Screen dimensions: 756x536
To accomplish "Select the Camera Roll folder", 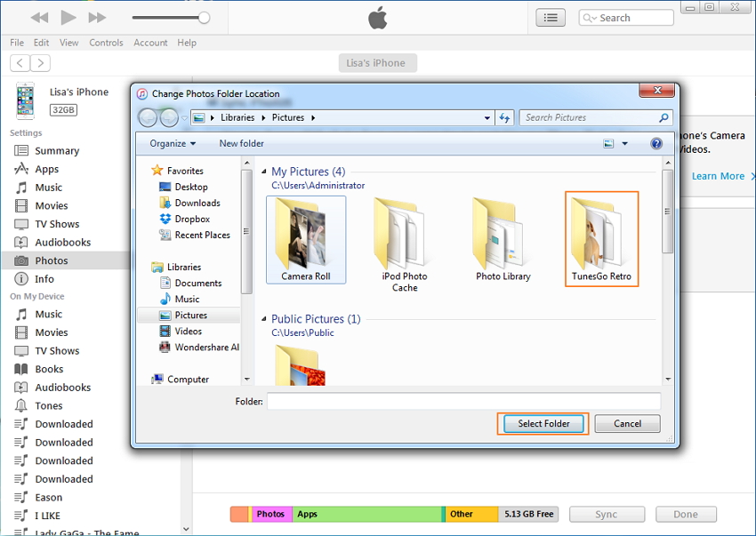I will pyautogui.click(x=305, y=238).
